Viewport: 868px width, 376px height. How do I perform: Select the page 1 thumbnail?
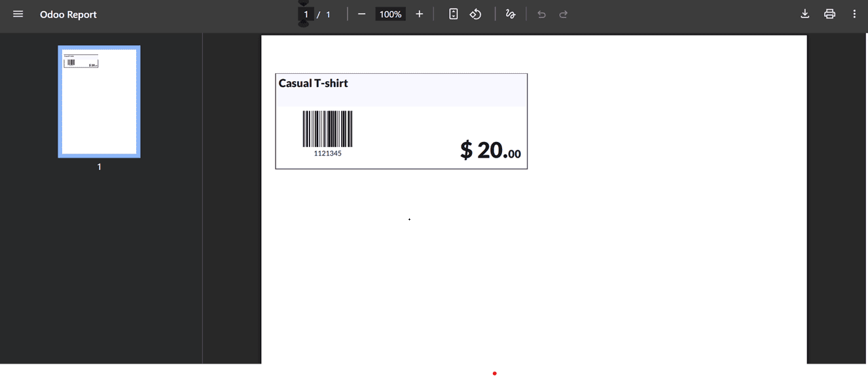click(x=99, y=101)
